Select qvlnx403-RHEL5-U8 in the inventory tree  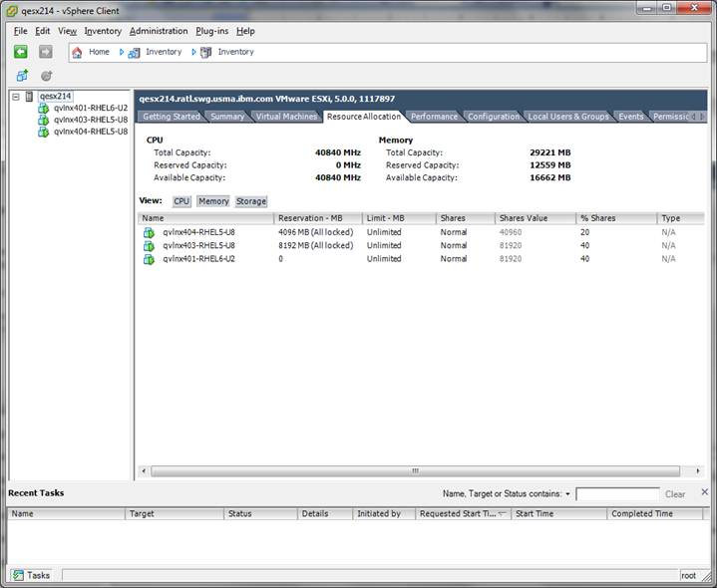coord(91,120)
